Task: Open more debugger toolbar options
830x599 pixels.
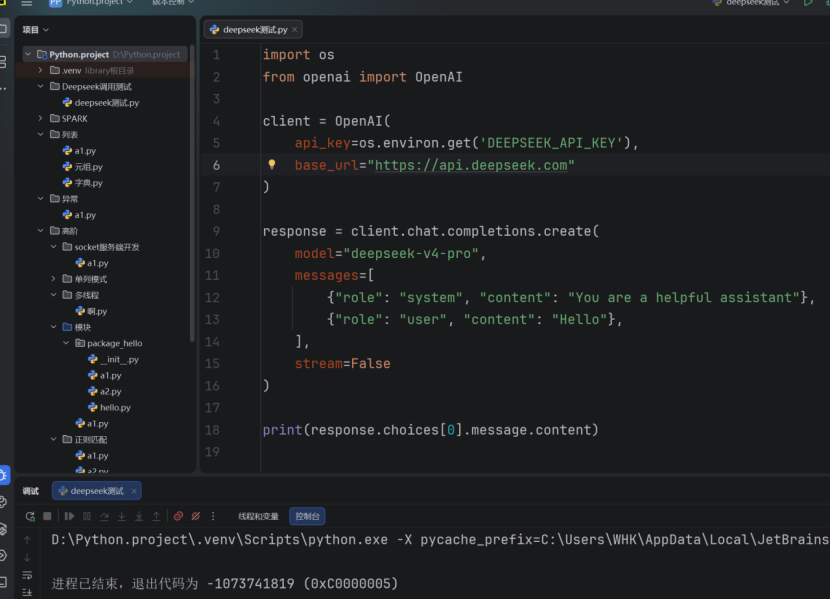Action: 213,516
